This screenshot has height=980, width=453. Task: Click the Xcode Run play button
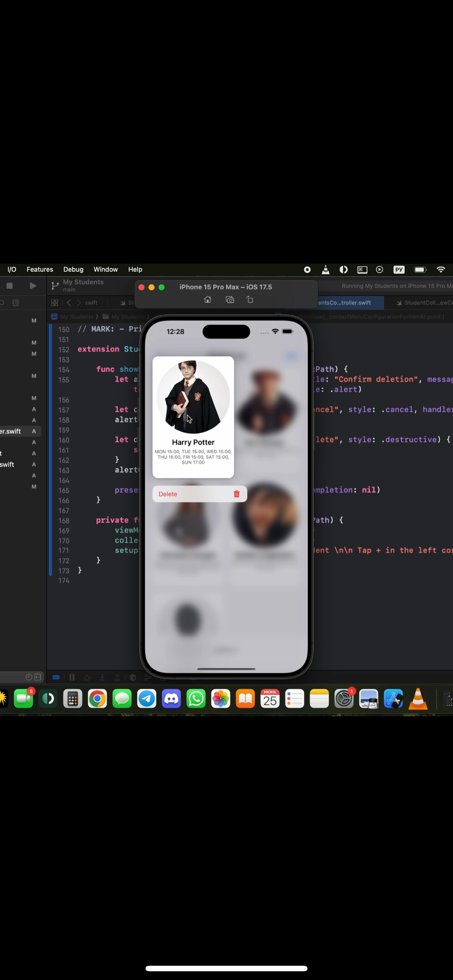(x=33, y=286)
